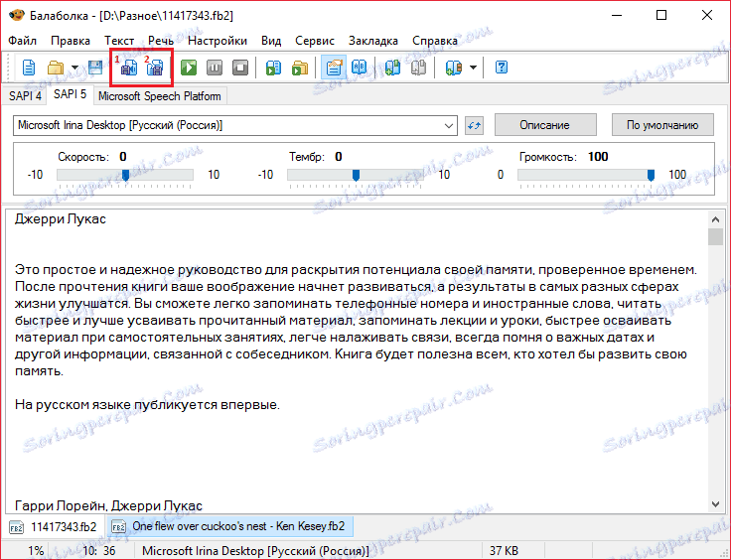
Task: Click the Скорость value label
Action: pyautogui.click(x=122, y=157)
